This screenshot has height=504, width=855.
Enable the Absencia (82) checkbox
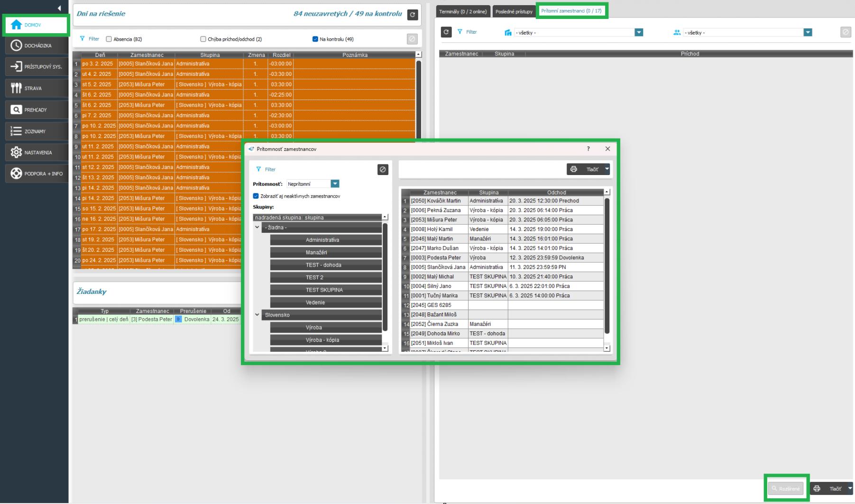pos(109,39)
